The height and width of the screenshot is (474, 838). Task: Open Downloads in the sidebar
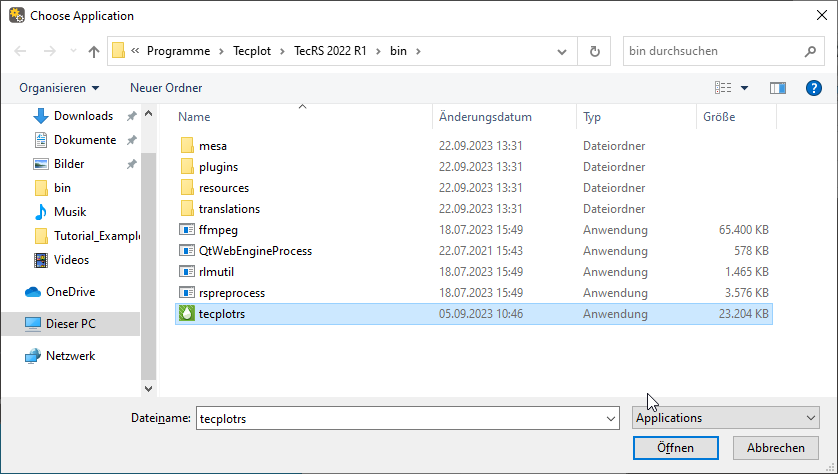pyautogui.click(x=83, y=116)
